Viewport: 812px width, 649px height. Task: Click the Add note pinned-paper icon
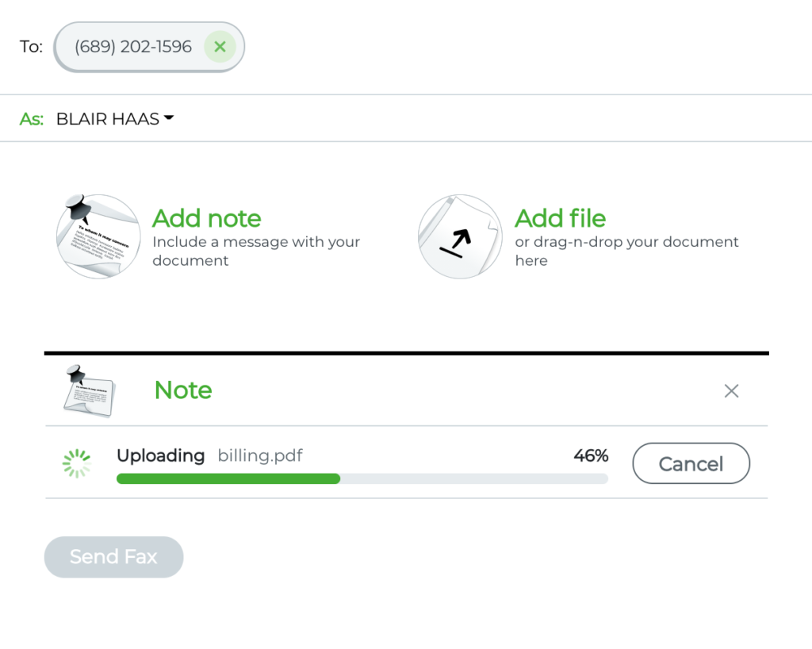98,236
